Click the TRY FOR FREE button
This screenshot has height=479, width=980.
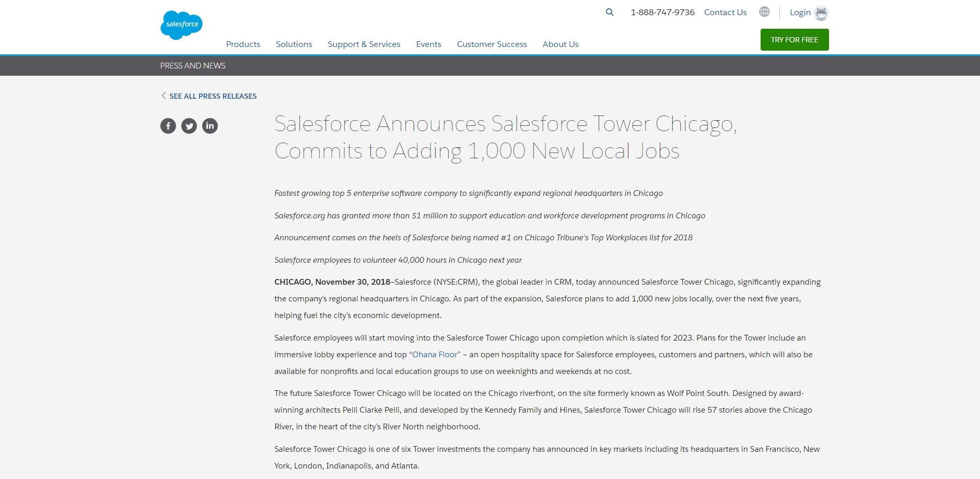point(795,40)
